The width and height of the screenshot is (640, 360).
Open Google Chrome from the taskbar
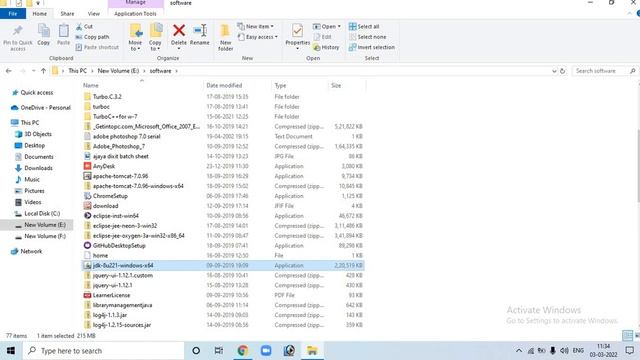[243, 351]
